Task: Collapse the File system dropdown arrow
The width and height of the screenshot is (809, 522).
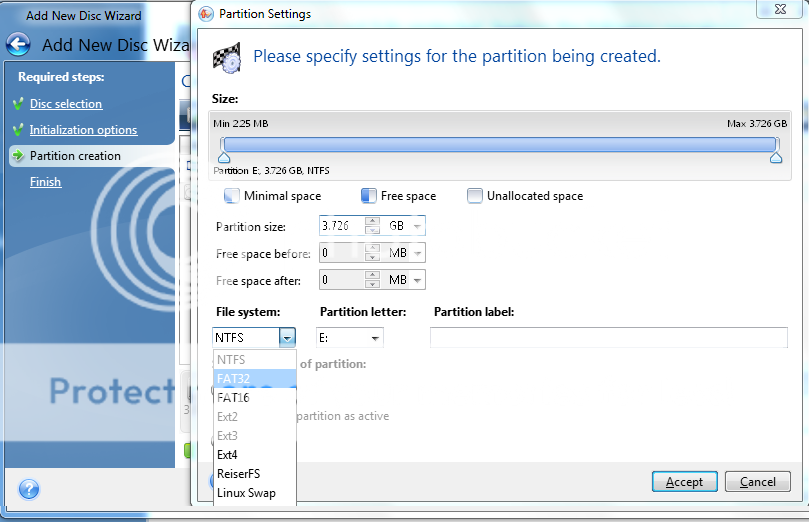Action: point(287,338)
